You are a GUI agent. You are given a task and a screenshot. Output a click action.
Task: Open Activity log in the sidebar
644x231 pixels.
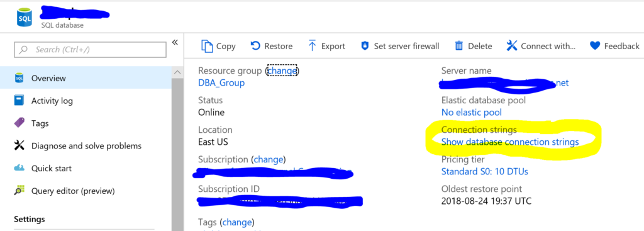click(86, 100)
